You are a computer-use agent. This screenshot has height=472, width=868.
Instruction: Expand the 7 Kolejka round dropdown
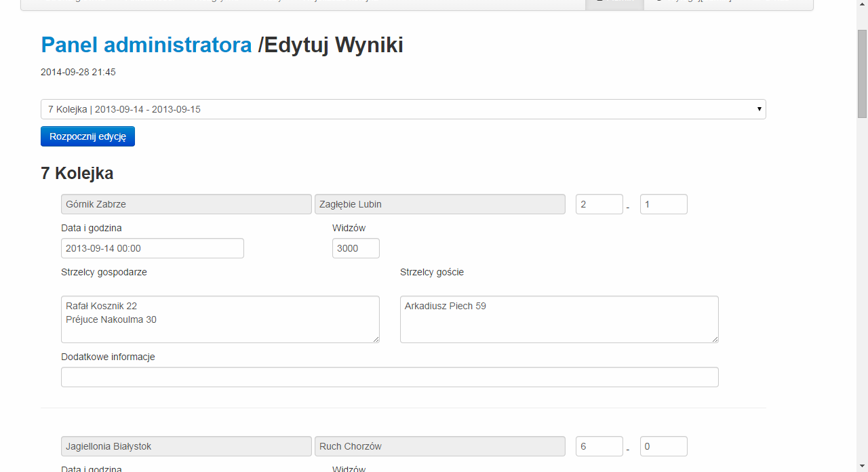[x=403, y=109]
